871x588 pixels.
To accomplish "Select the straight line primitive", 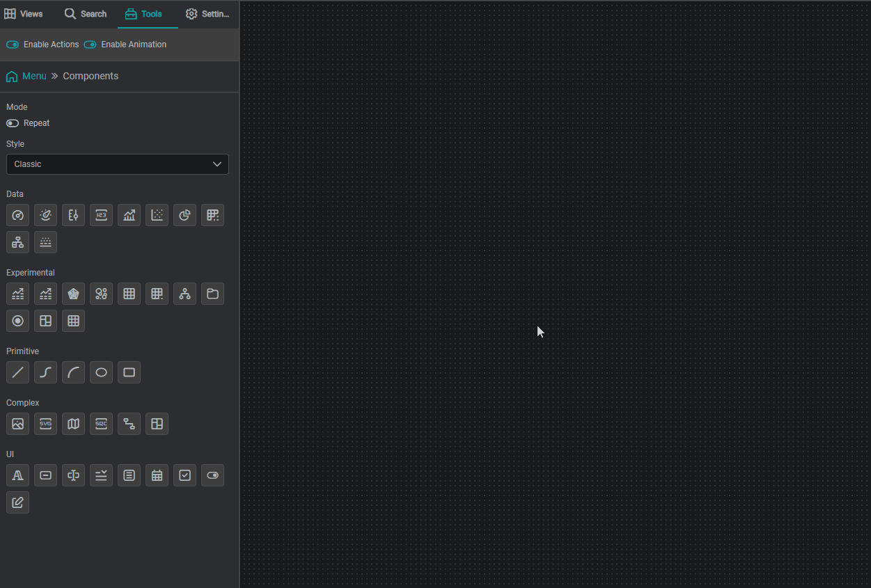I will [18, 372].
